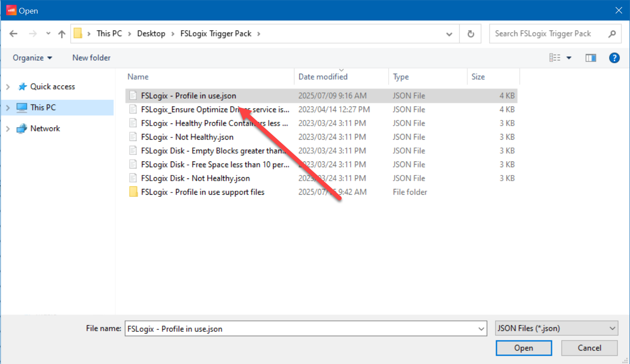Select Quick access in navigation pane
Viewport: 630px width, 364px height.
[x=52, y=87]
